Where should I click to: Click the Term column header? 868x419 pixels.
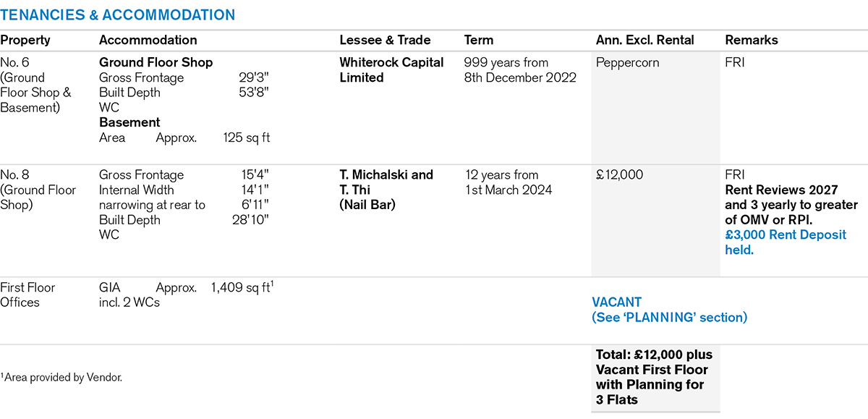tap(478, 41)
